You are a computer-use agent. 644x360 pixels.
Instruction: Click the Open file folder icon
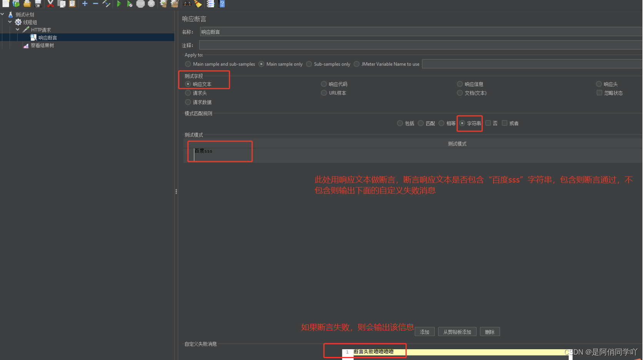click(27, 3)
